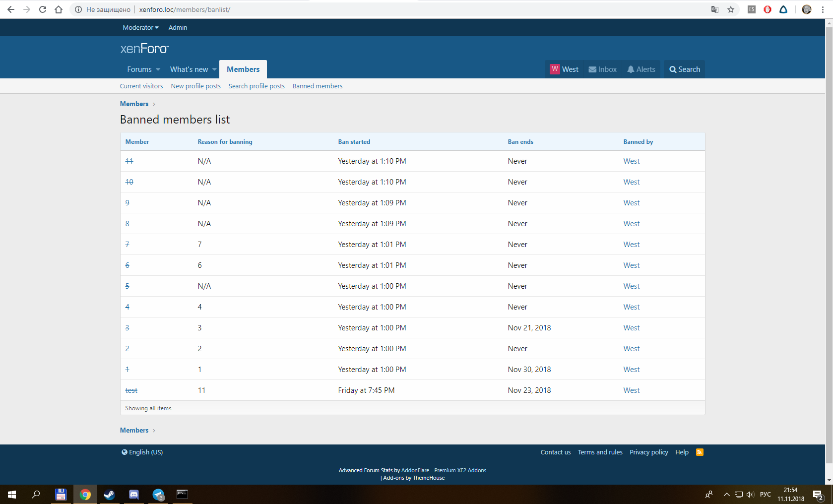833x504 pixels.
Task: Expand the Moderator dropdown menu
Action: click(140, 28)
